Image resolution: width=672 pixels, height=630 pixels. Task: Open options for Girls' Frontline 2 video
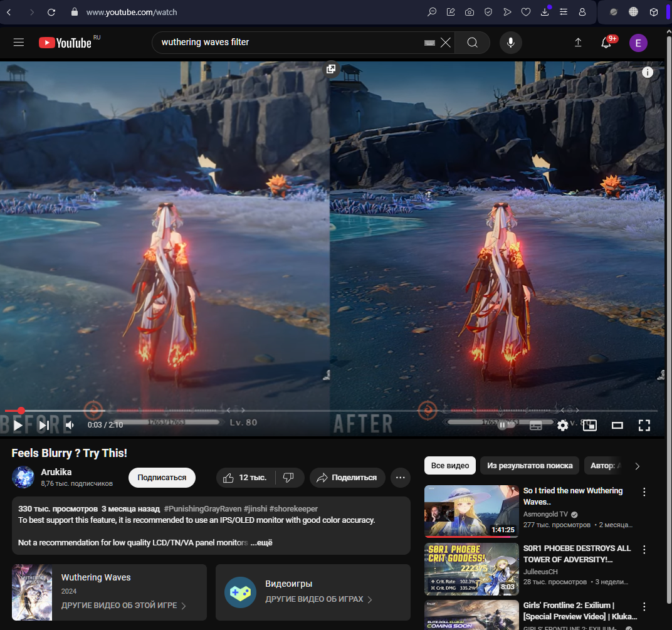click(x=644, y=606)
